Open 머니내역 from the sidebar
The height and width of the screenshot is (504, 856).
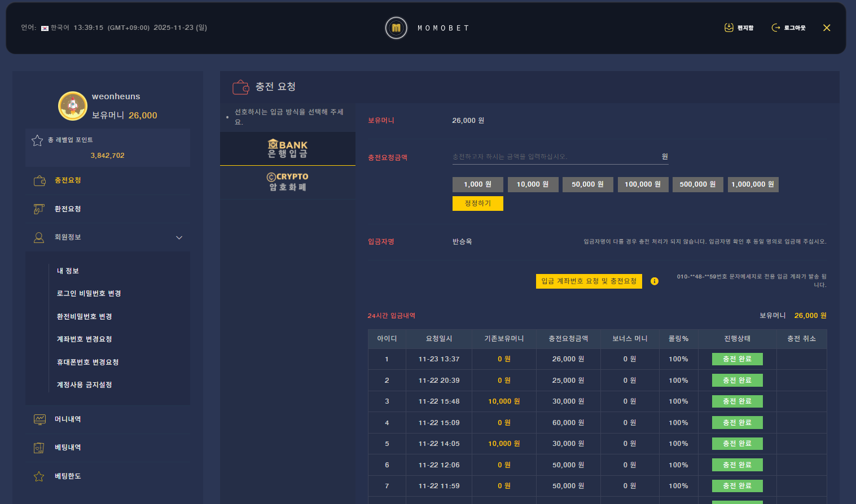coord(68,419)
